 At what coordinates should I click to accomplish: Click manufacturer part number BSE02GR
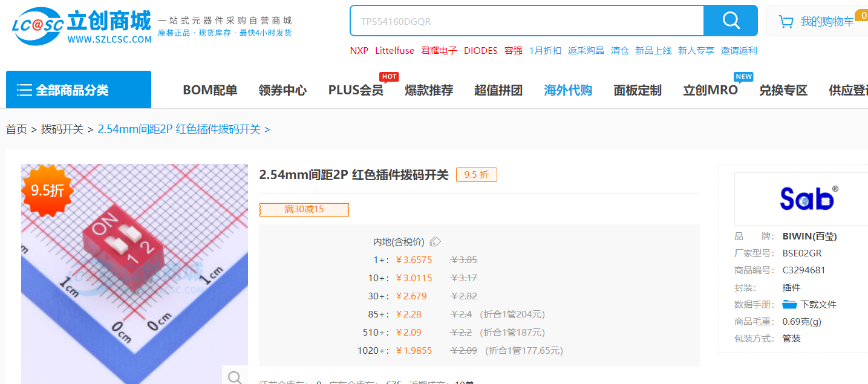click(802, 253)
